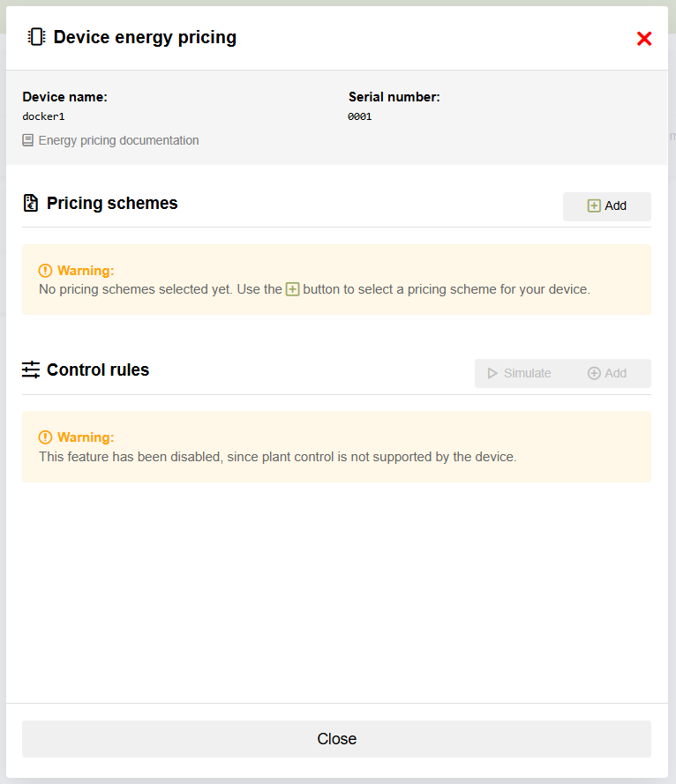Click the warning icon in the pricing schemes notice
The height and width of the screenshot is (784, 676).
[x=46, y=271]
